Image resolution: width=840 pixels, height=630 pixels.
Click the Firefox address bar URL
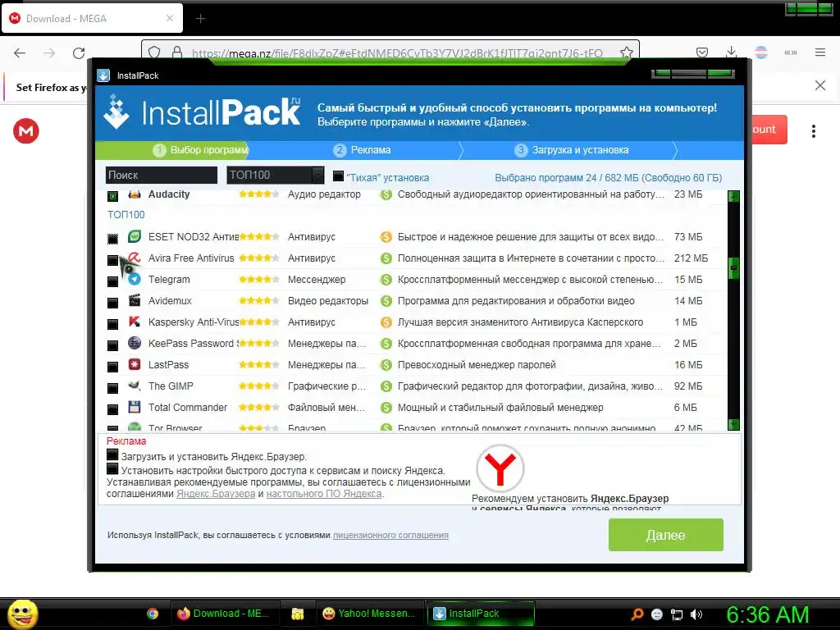click(397, 53)
